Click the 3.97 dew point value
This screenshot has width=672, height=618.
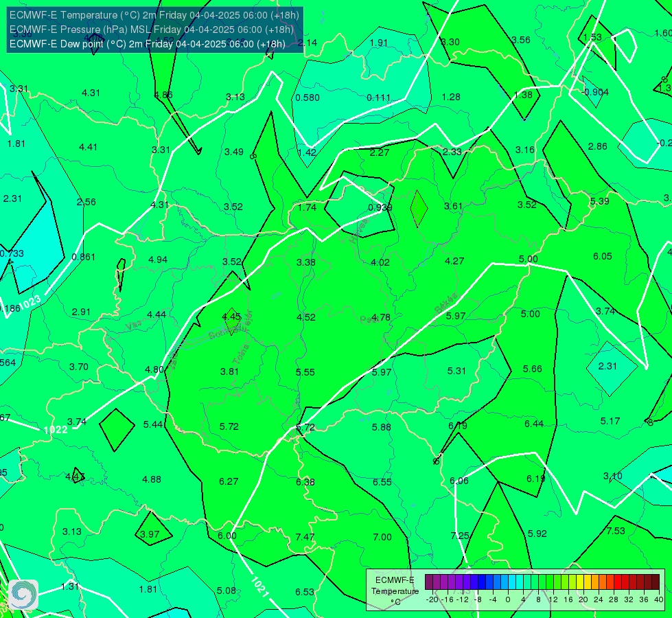click(150, 534)
